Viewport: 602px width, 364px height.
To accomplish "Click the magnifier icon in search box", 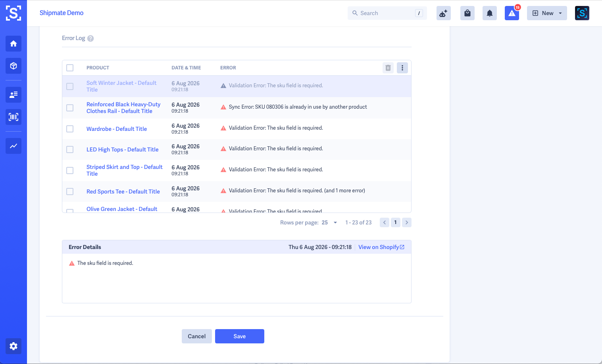I will coord(355,13).
